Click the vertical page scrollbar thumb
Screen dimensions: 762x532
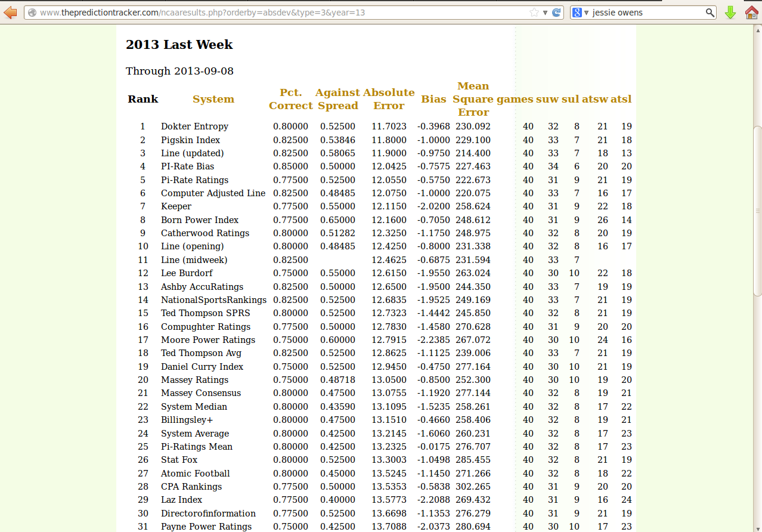[x=757, y=211]
